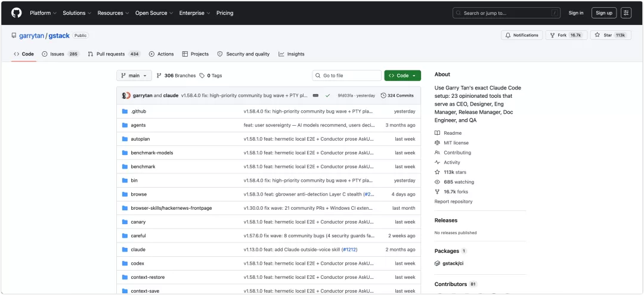Click the folder icon beside careful

125,235
